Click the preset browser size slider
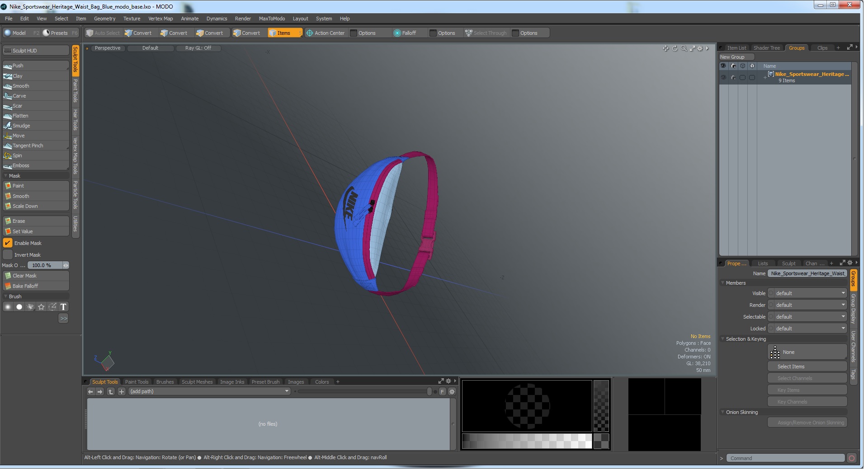Image resolution: width=868 pixels, height=470 pixels. pos(364,392)
